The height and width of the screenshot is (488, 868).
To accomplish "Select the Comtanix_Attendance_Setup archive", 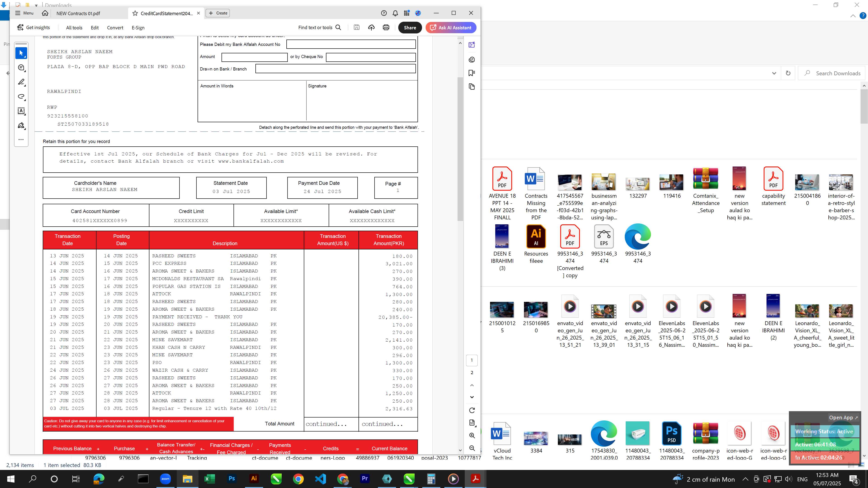I will pos(705,190).
